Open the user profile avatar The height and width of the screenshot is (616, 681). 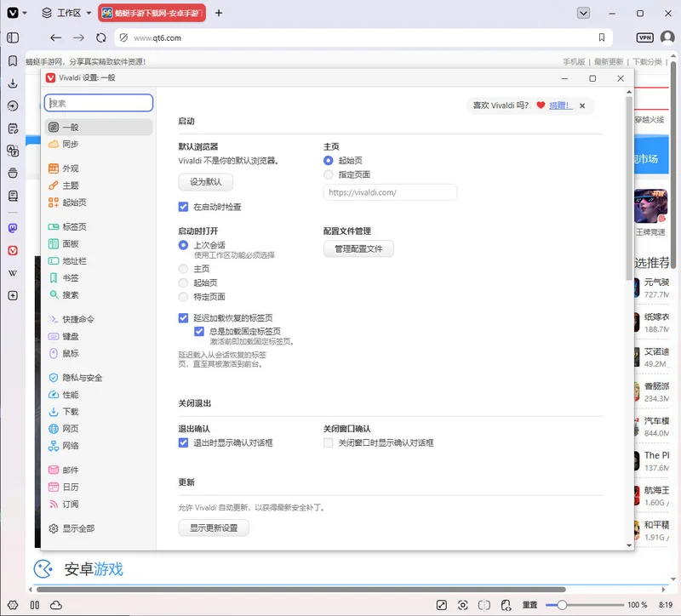667,37
